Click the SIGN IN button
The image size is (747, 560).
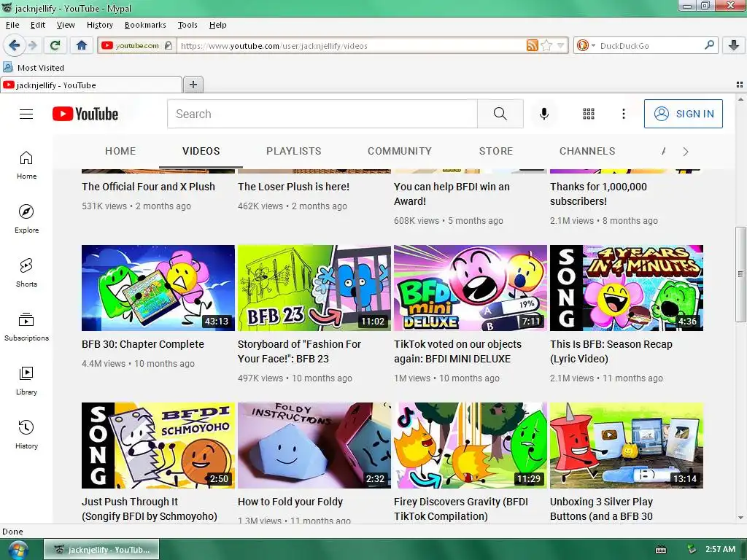[683, 114]
